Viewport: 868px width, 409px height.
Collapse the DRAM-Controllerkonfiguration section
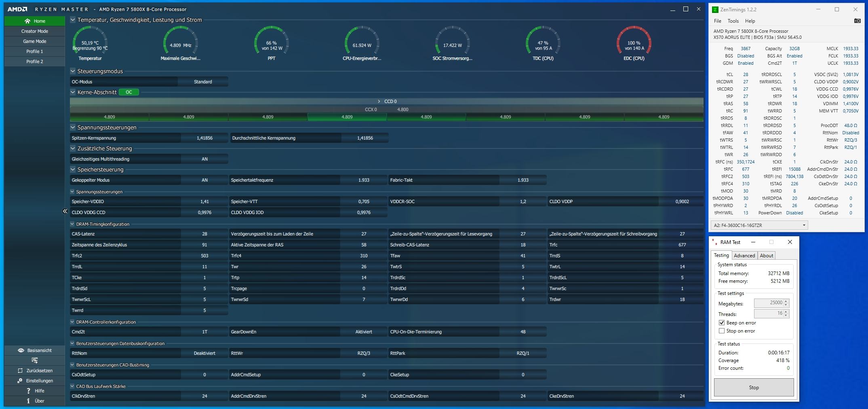[72, 322]
